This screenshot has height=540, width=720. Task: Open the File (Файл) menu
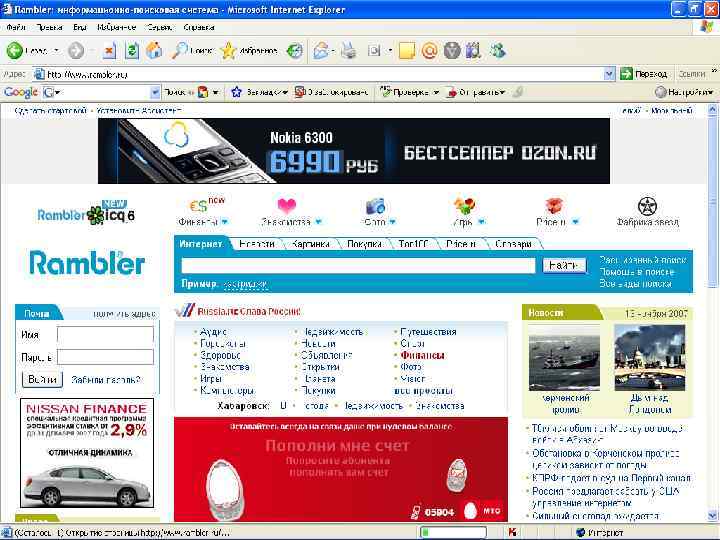[x=16, y=28]
